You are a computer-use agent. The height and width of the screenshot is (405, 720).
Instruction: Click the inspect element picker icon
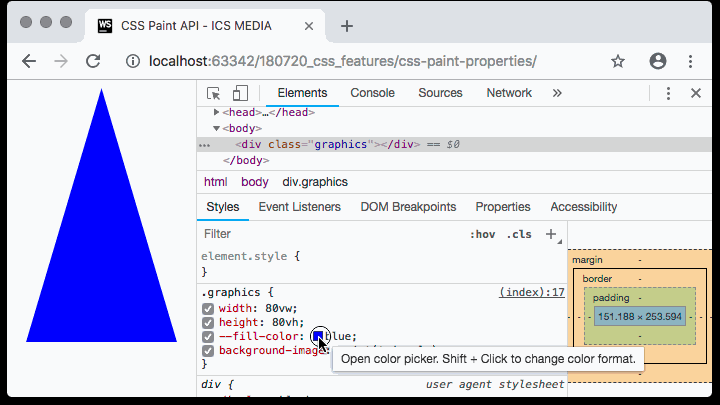point(213,93)
